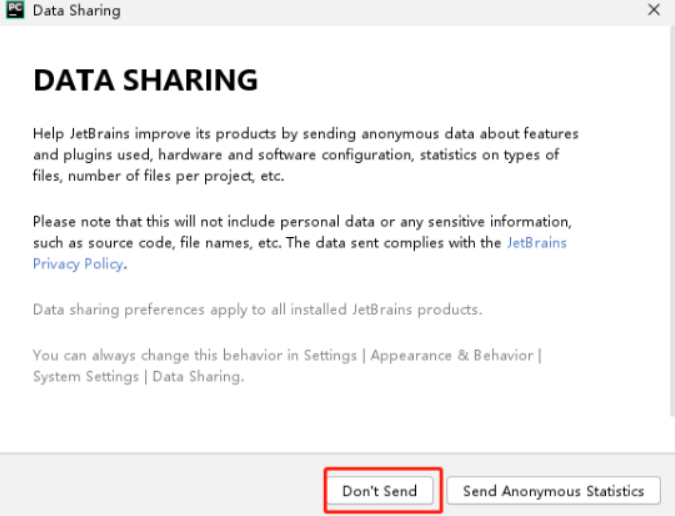Click the vertical scrollbar on right edge
The width and height of the screenshot is (675, 516).
[x=672, y=220]
